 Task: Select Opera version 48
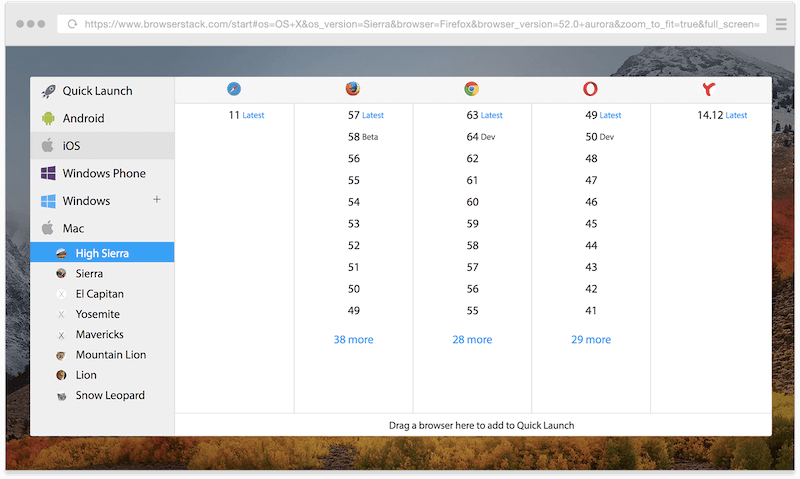click(591, 159)
